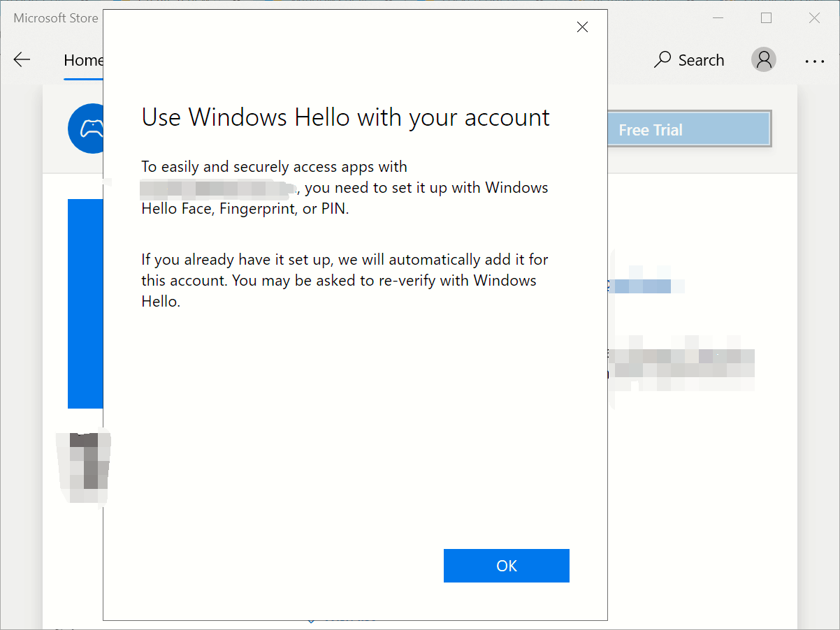
Task: Click the blue game controller icon
Action: click(86, 129)
